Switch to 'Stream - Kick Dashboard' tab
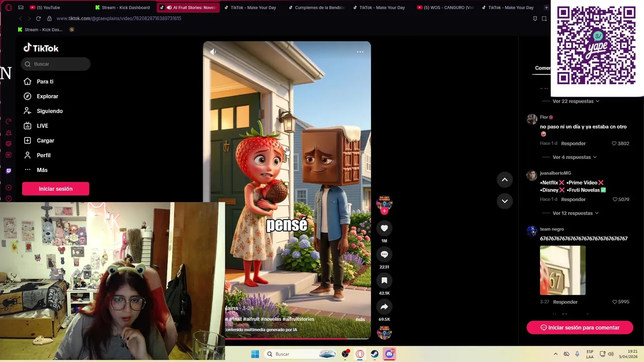 point(123,8)
